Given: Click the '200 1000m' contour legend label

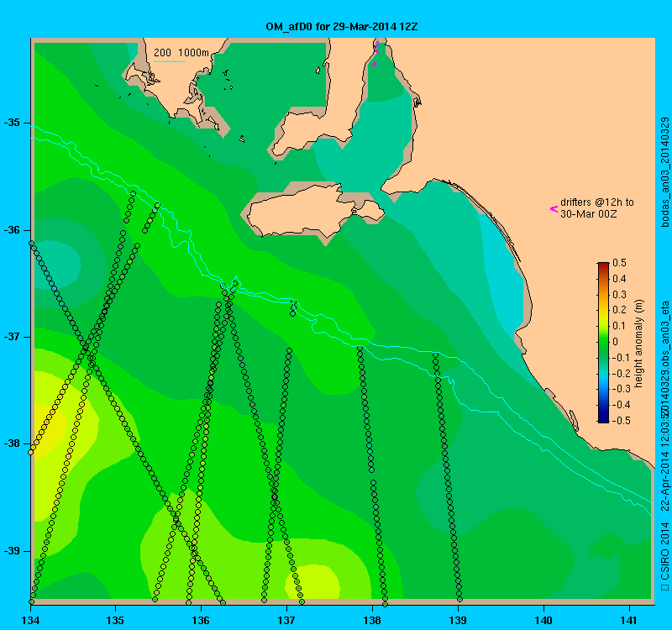Looking at the screenshot, I should [x=181, y=53].
